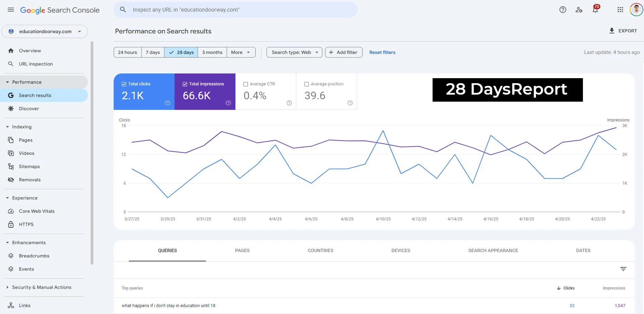Screen dimensions: 644x314
Task: Open the hamburger main menu
Action: pyautogui.click(x=11, y=10)
